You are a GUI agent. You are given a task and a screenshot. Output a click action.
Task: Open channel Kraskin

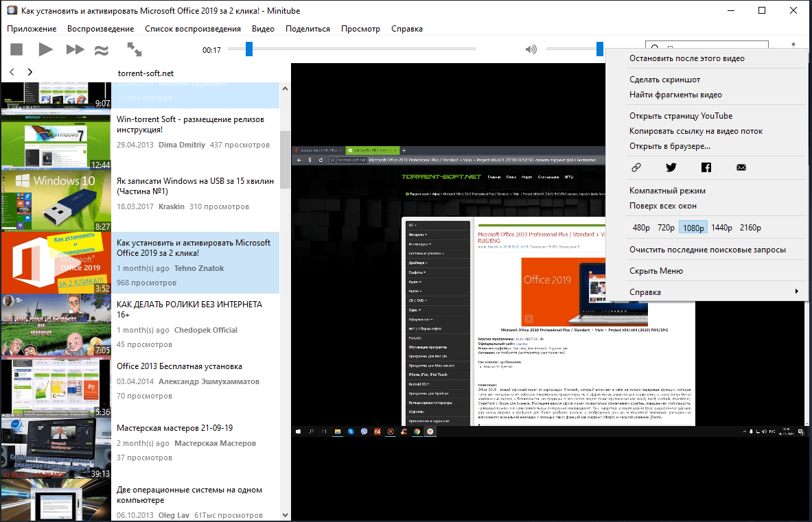pos(172,206)
